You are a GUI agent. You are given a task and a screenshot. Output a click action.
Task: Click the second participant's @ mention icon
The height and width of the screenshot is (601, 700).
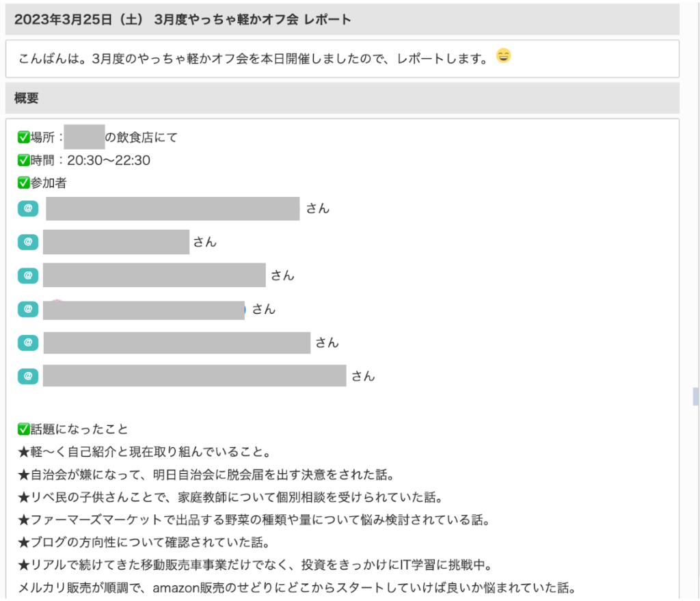[27, 242]
